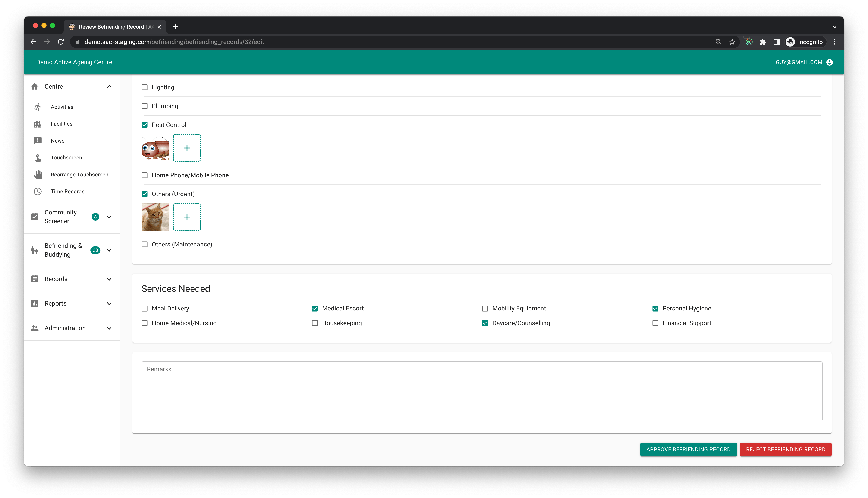
Task: Click the Facilities building icon
Action: [x=38, y=124]
